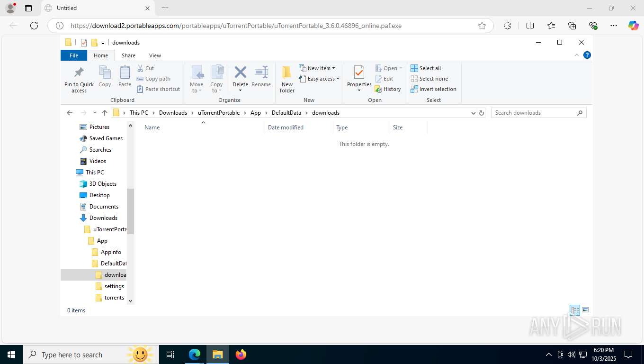
Task: Click Select all in ribbon
Action: [x=426, y=68]
